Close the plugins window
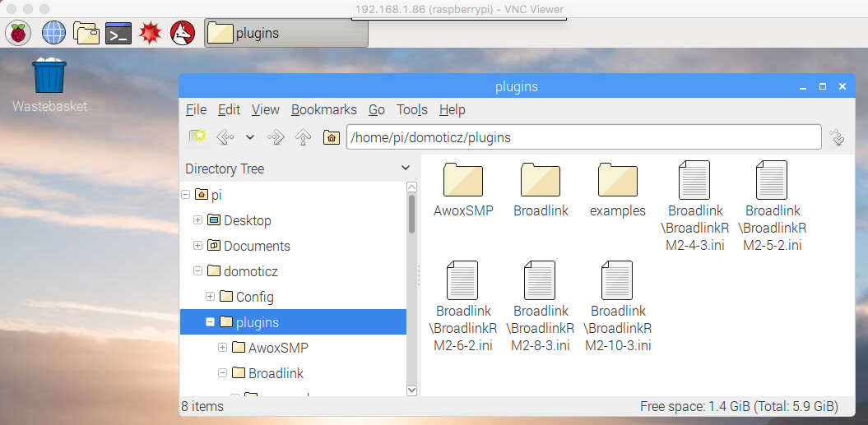868x425 pixels. 842,87
